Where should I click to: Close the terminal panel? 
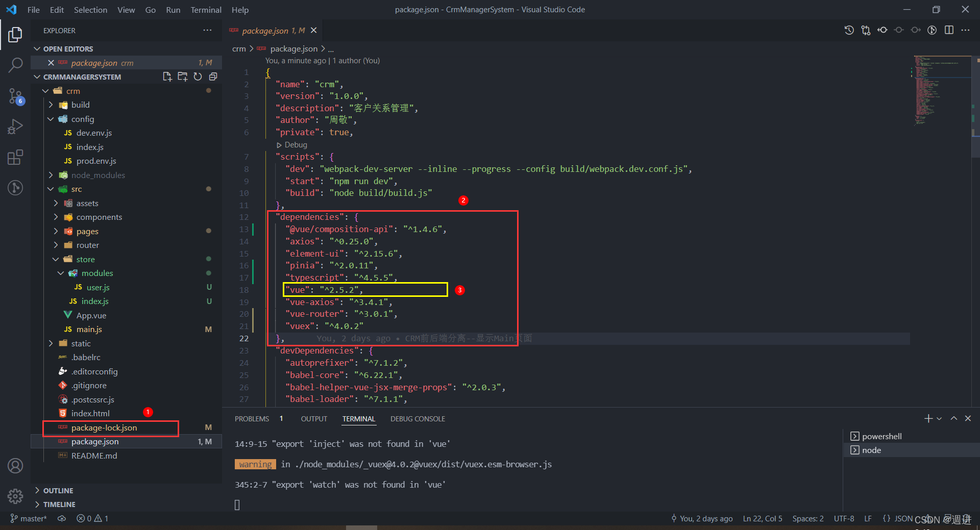[968, 418]
